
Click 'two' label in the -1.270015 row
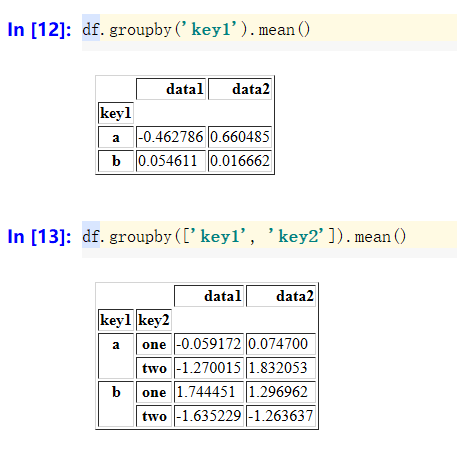(154, 368)
